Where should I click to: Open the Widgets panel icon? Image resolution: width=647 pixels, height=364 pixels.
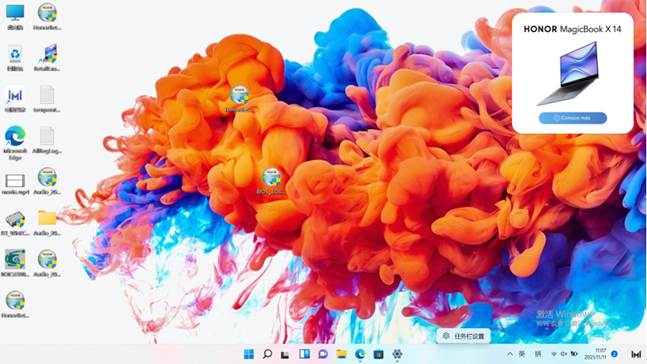pos(305,354)
